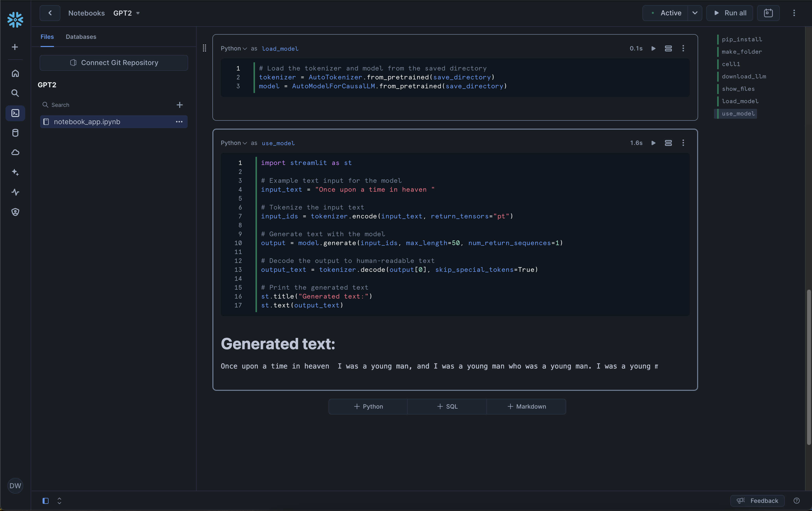Toggle load_model cell output layout icon
The width and height of the screenshot is (812, 511).
pyautogui.click(x=668, y=48)
